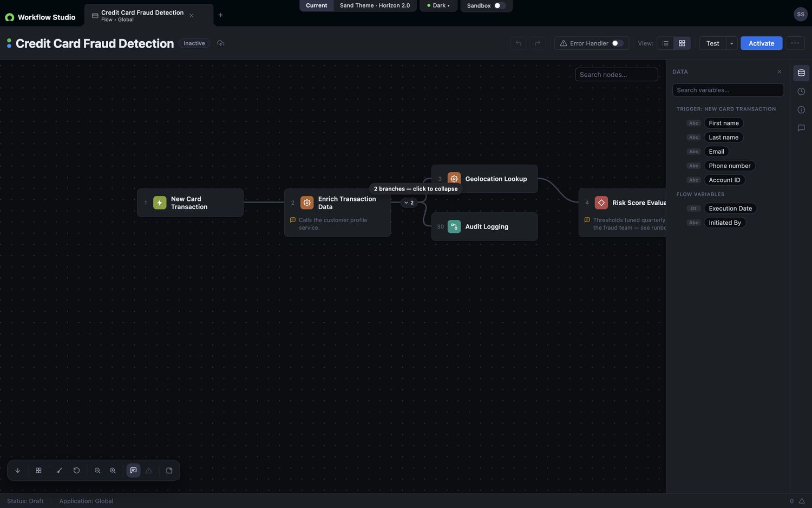The height and width of the screenshot is (508, 812).
Task: Click the zoom in magnifier icon
Action: 113,471
